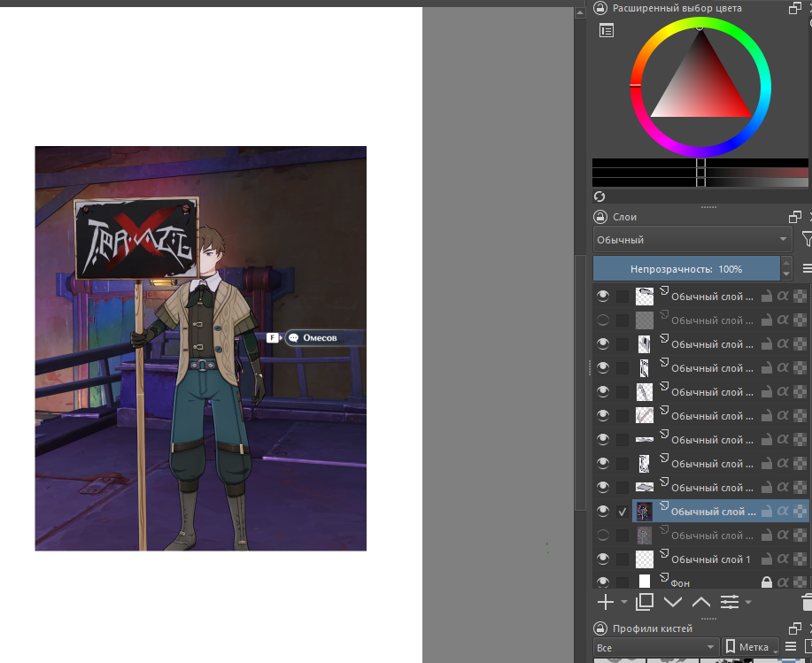Viewport: 812px width, 663px height.
Task: Uncheck the checkbox of the highlighted layer
Action: [623, 512]
